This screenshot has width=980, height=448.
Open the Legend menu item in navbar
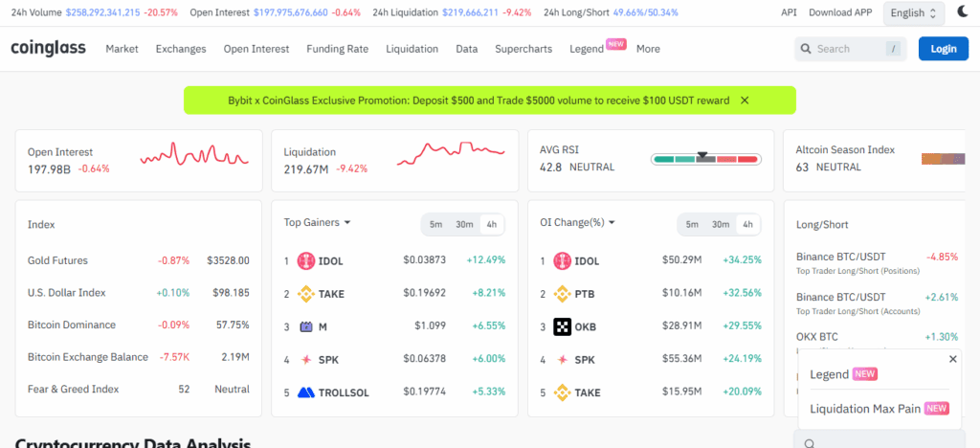click(x=587, y=49)
